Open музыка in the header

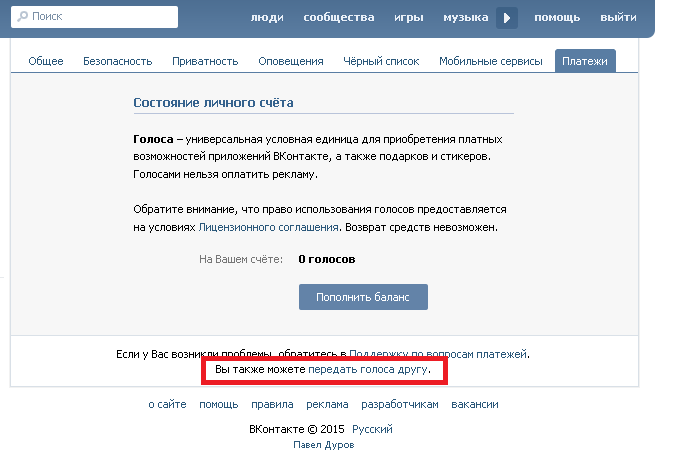[466, 18]
